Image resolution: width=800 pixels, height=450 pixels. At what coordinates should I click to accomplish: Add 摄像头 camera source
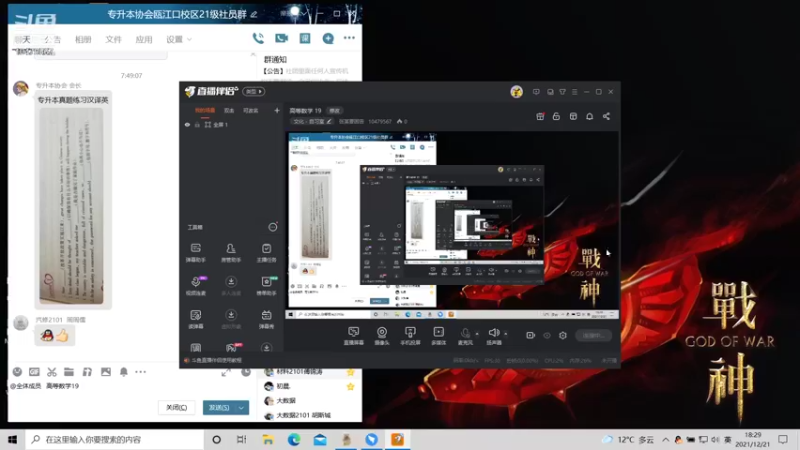tap(382, 336)
